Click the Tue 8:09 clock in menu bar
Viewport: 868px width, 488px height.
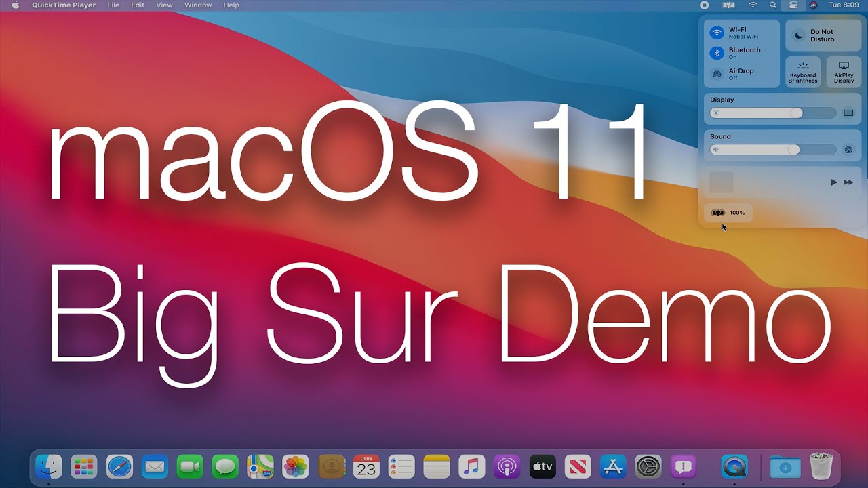point(844,5)
